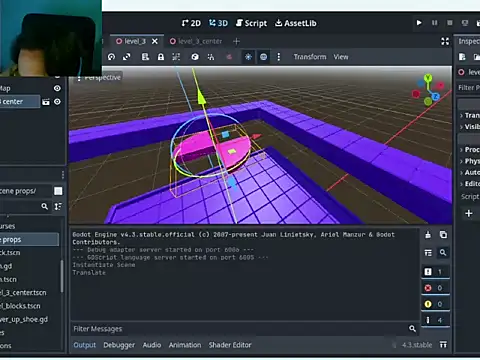Click the group selected node icon
Screen dimensions: 480x360
(x=176, y=57)
